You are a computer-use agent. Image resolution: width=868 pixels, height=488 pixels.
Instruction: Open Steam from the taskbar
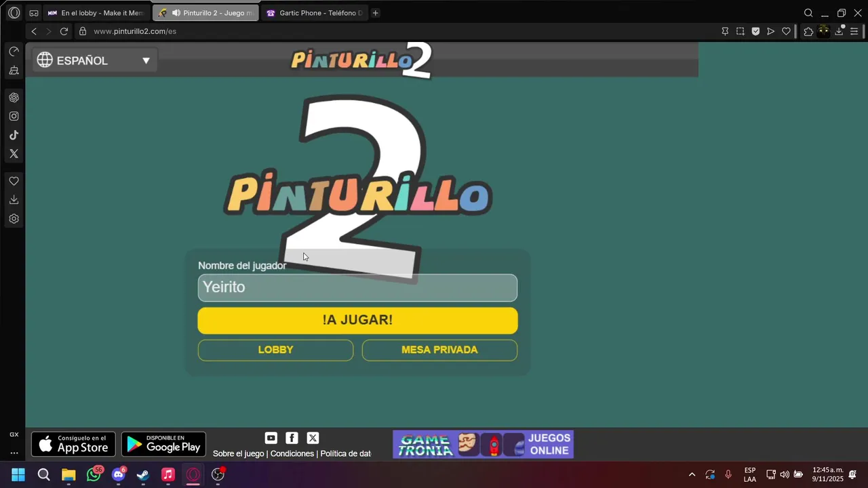point(143,474)
